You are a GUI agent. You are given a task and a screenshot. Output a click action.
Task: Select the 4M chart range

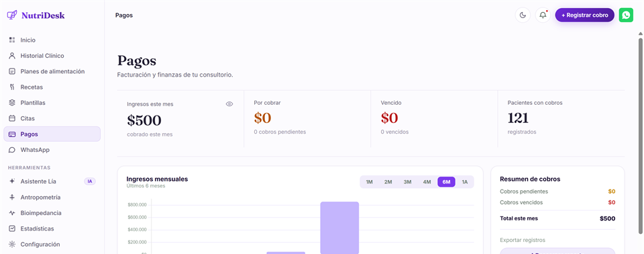coord(427,182)
